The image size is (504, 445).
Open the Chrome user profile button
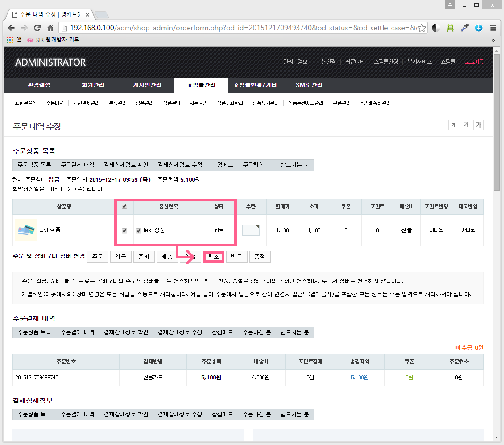450,5
